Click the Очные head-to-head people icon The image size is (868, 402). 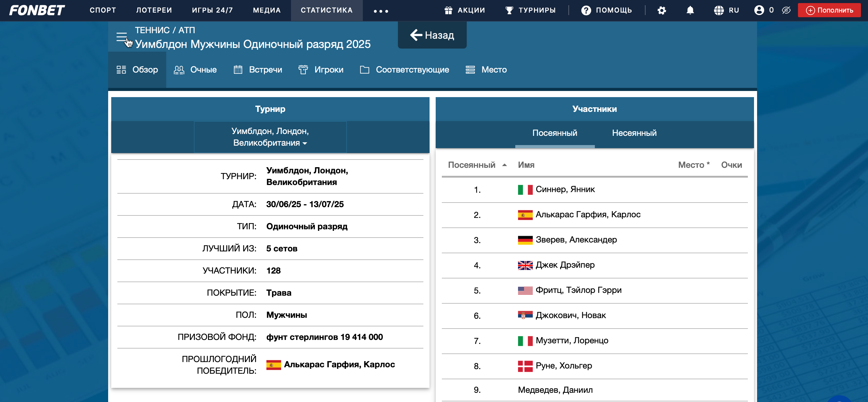[179, 70]
